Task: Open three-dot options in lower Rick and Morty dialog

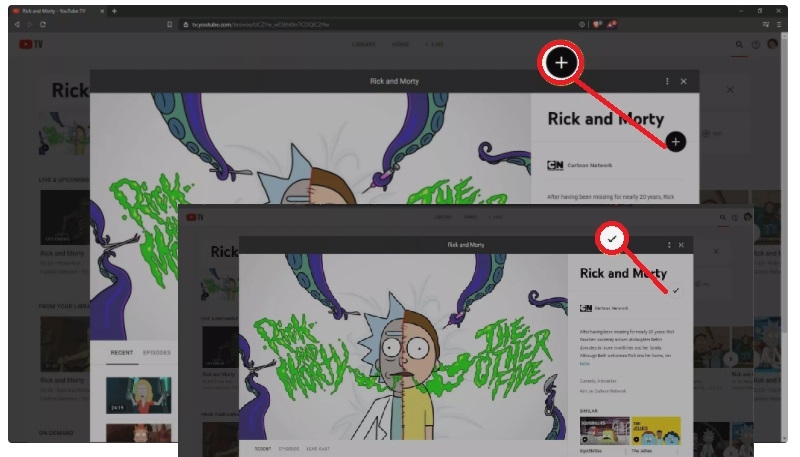Action: [x=669, y=245]
